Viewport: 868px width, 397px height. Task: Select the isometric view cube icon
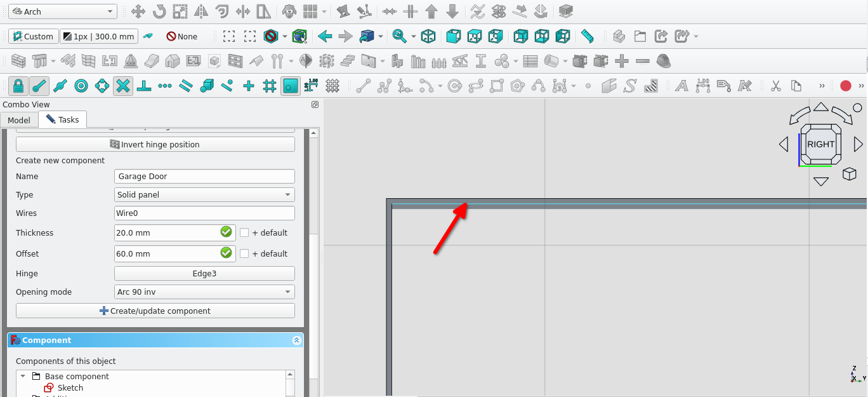(x=428, y=36)
